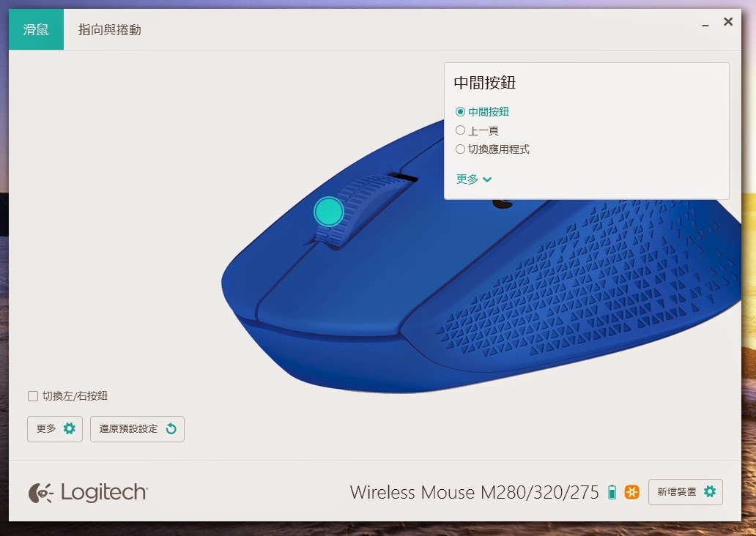Click the 新增裝置 button
This screenshot has width=756, height=536.
(x=686, y=492)
